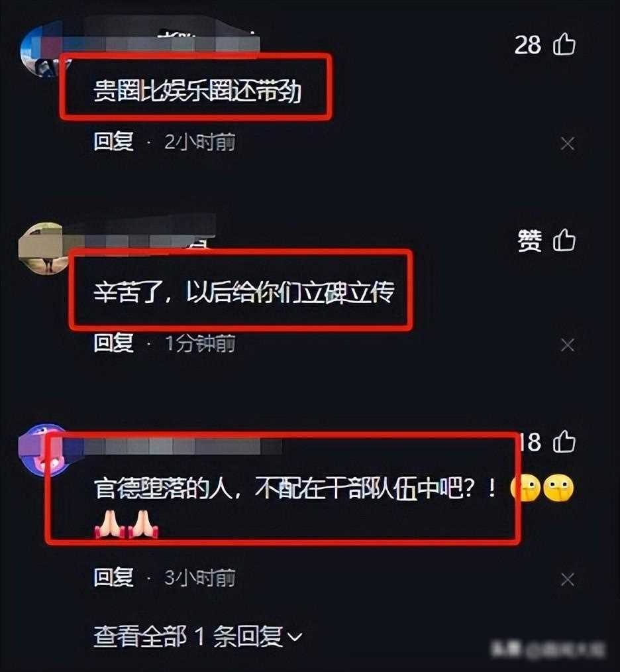The image size is (620, 672).
Task: Dismiss the 官德堕落的人 comment with X
Action: [567, 579]
